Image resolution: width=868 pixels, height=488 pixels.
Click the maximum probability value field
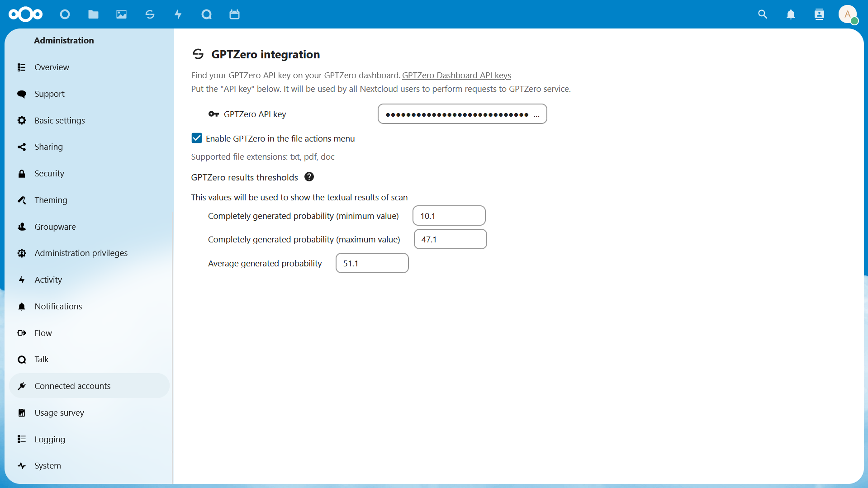coord(451,239)
